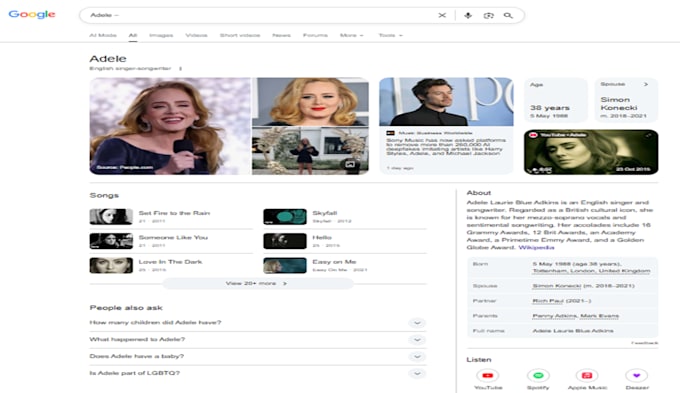Viewport: 680px width, 393px height.
Task: Click the Love In The Dark thumbnail
Action: coord(111,265)
